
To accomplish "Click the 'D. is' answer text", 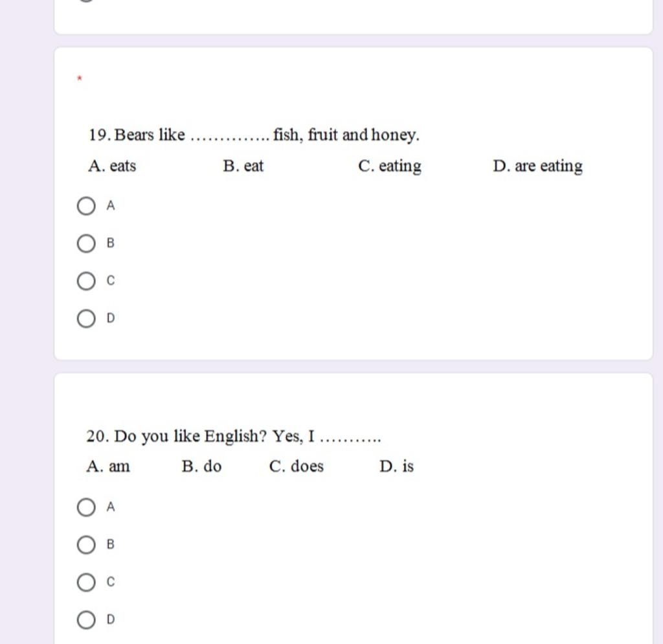I will pos(397,466).
